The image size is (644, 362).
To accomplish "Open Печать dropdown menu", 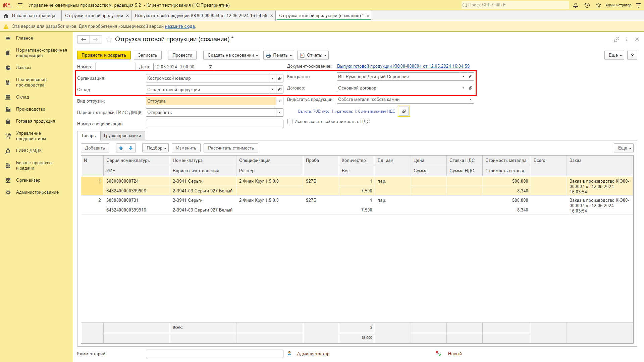I will pyautogui.click(x=279, y=55).
